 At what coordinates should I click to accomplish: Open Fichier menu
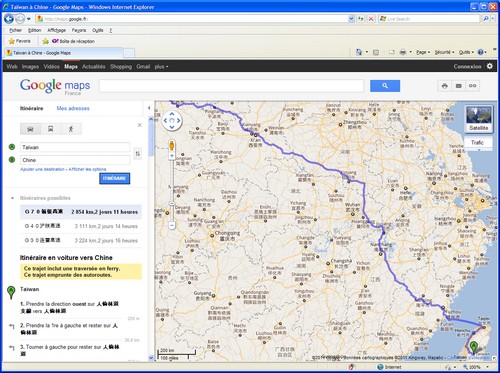[x=15, y=30]
